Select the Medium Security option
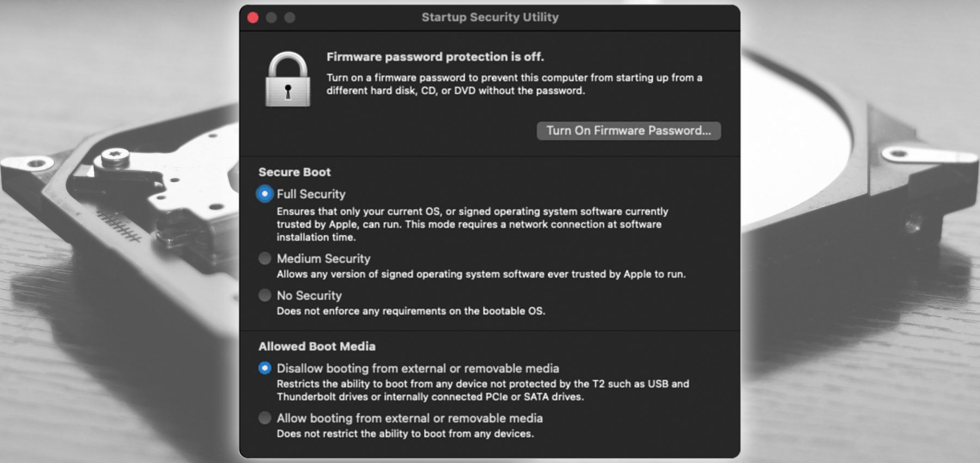Viewport: 980px width, 463px height. 264,258
